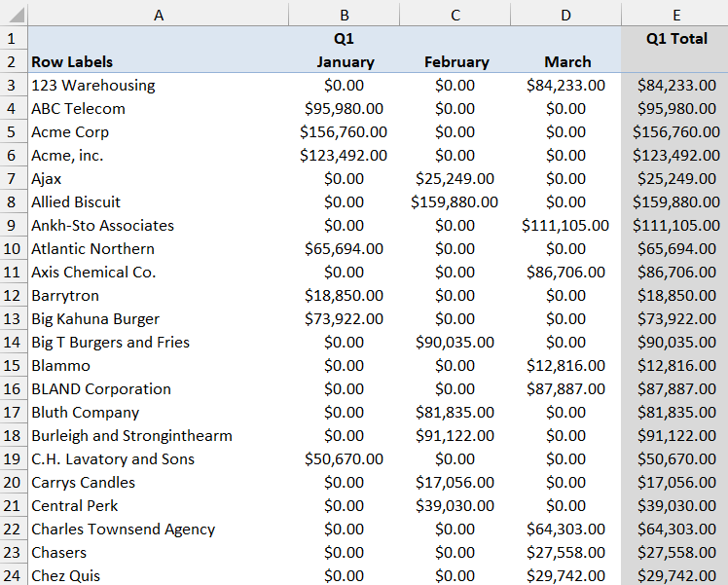Click February value $81,835.00 for Bluth Company
This screenshot has height=585, width=728.
(455, 413)
